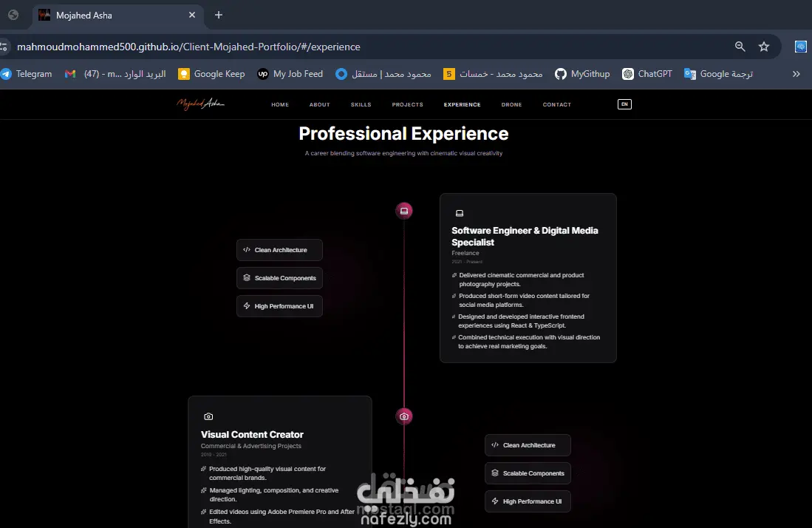Click code icon in upper Clean Architecture chip
The image size is (812, 528).
coord(247,250)
